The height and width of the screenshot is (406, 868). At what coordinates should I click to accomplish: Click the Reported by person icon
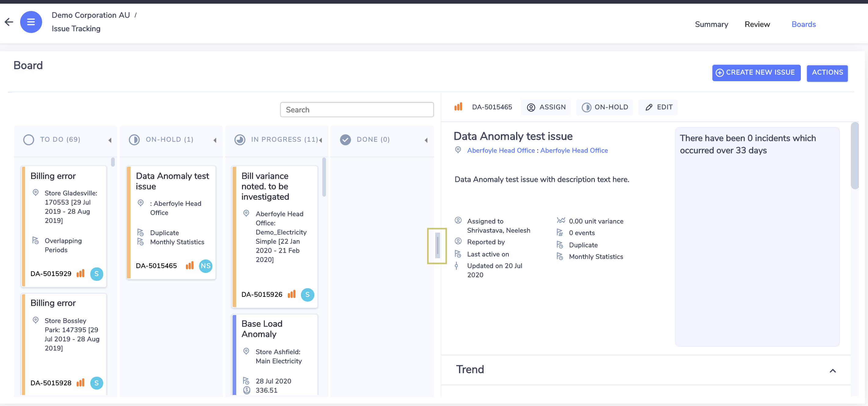458,241
